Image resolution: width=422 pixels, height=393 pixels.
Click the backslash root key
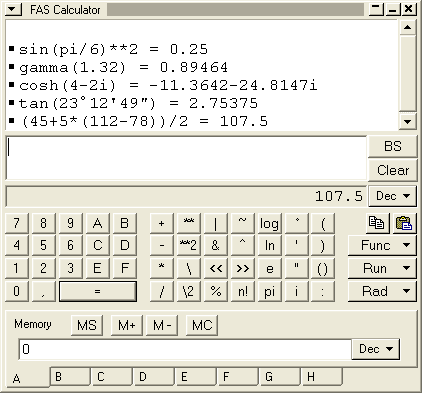189,268
